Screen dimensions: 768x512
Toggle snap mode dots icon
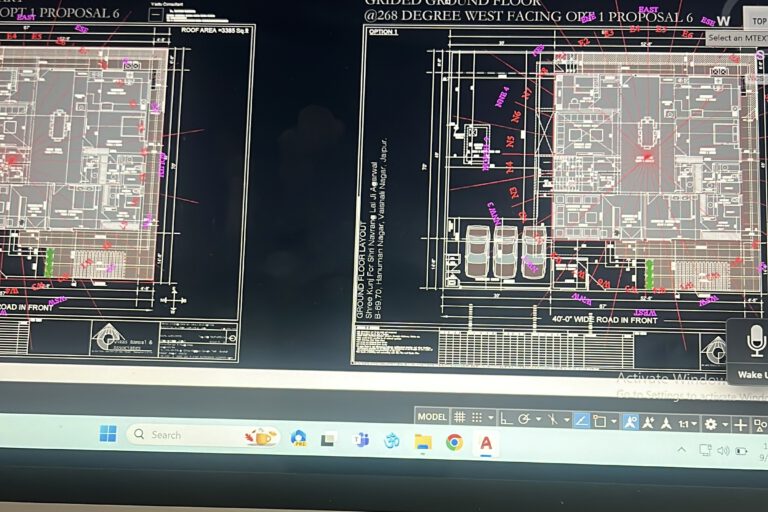pos(477,418)
